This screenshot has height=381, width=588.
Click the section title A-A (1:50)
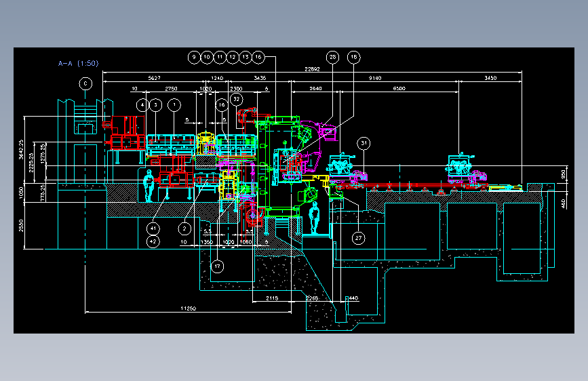(x=79, y=63)
